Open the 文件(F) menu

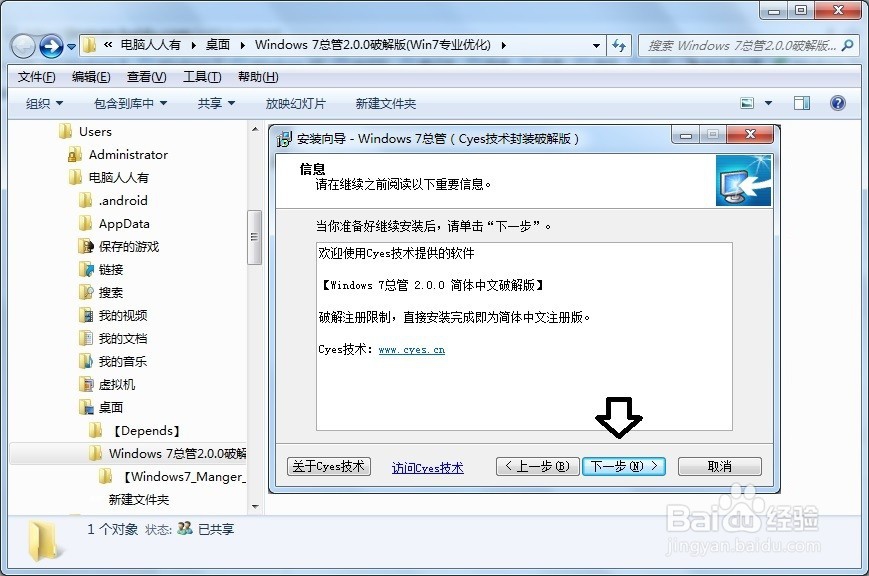(37, 77)
